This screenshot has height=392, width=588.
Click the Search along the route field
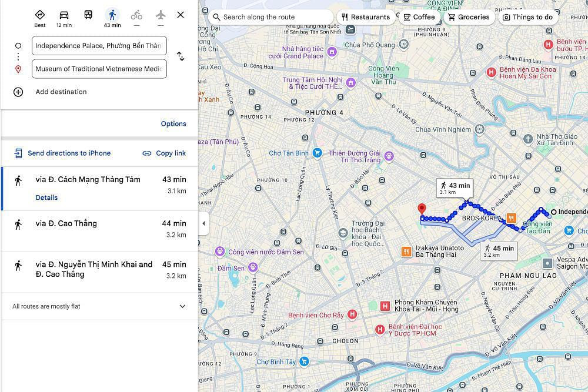[x=270, y=17]
